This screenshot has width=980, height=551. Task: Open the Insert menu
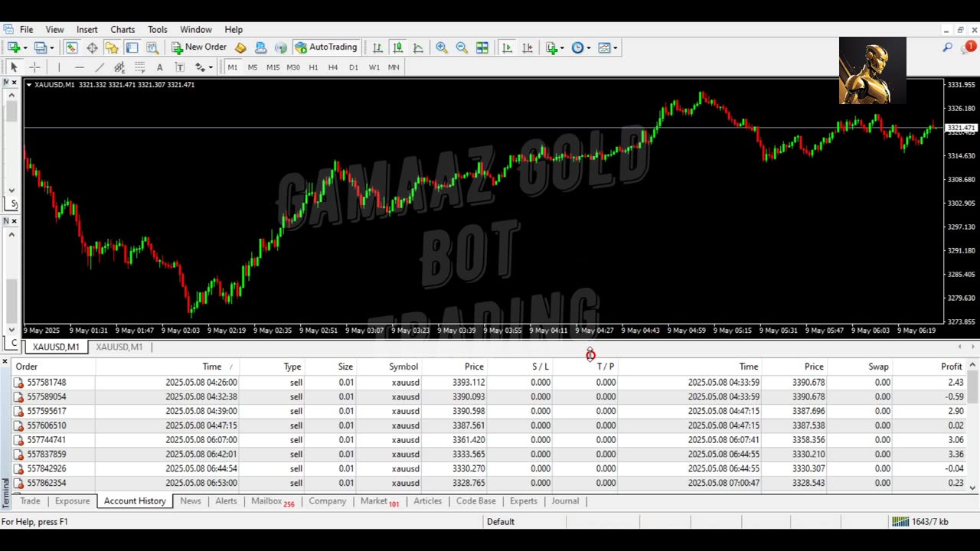[x=87, y=29]
